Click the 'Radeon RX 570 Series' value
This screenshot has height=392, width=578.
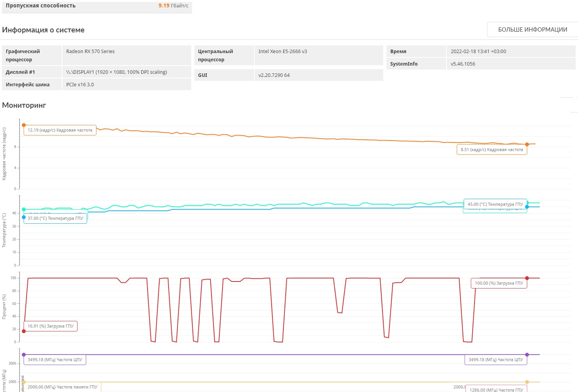(x=91, y=52)
